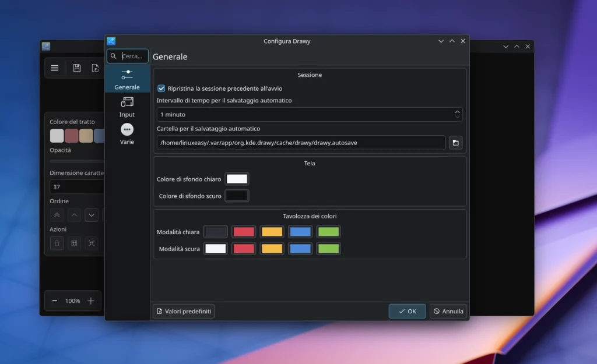
Task: Select the Generale settings page
Action: click(127, 79)
